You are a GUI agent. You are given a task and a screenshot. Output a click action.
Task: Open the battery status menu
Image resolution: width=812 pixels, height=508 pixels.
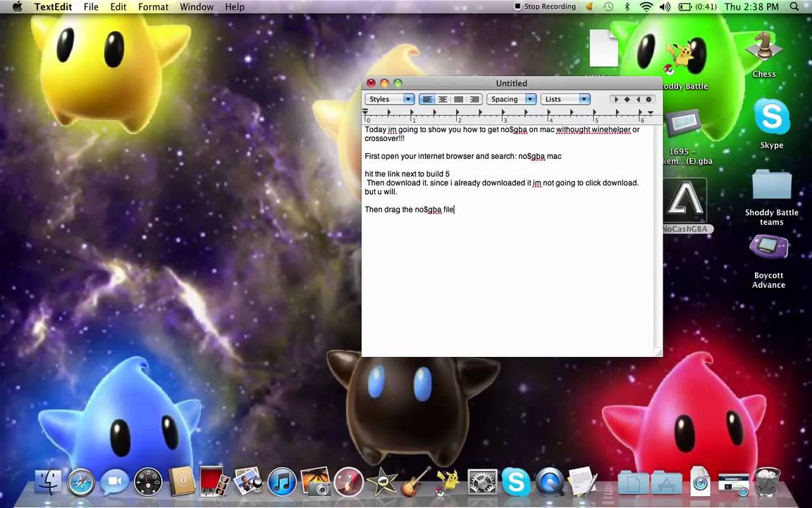click(x=697, y=7)
